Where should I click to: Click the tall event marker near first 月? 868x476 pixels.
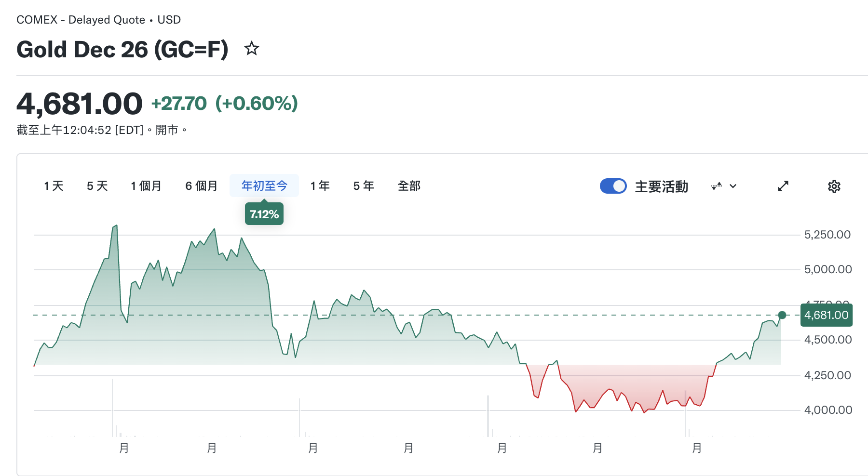(x=112, y=408)
